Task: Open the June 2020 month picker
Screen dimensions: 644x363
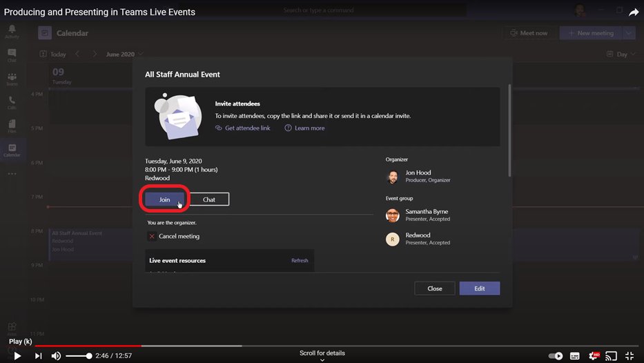Action: (x=124, y=55)
